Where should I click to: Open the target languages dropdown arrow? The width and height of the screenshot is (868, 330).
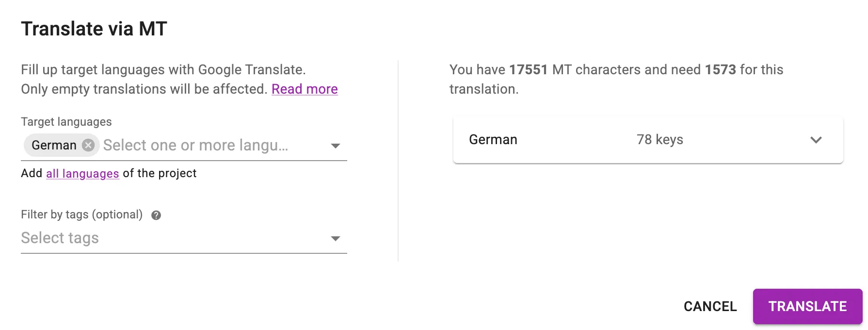335,145
